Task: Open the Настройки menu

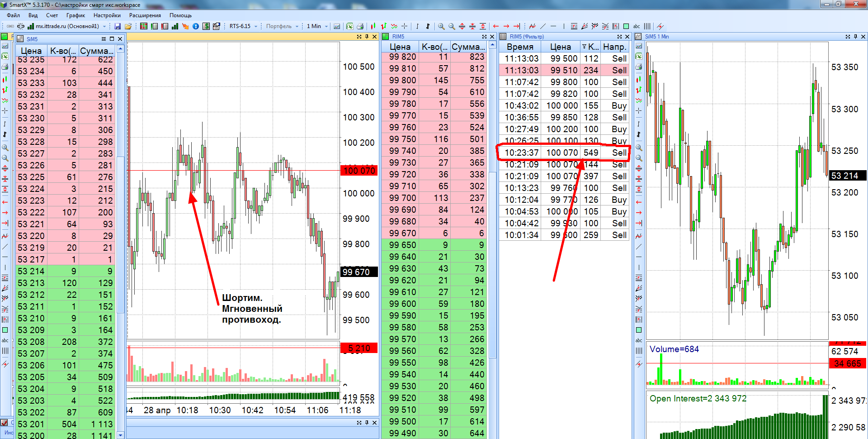Action: (x=107, y=15)
